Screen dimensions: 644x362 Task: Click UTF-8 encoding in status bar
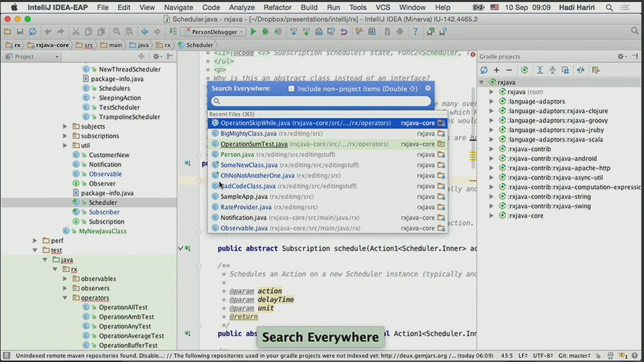pos(542,355)
